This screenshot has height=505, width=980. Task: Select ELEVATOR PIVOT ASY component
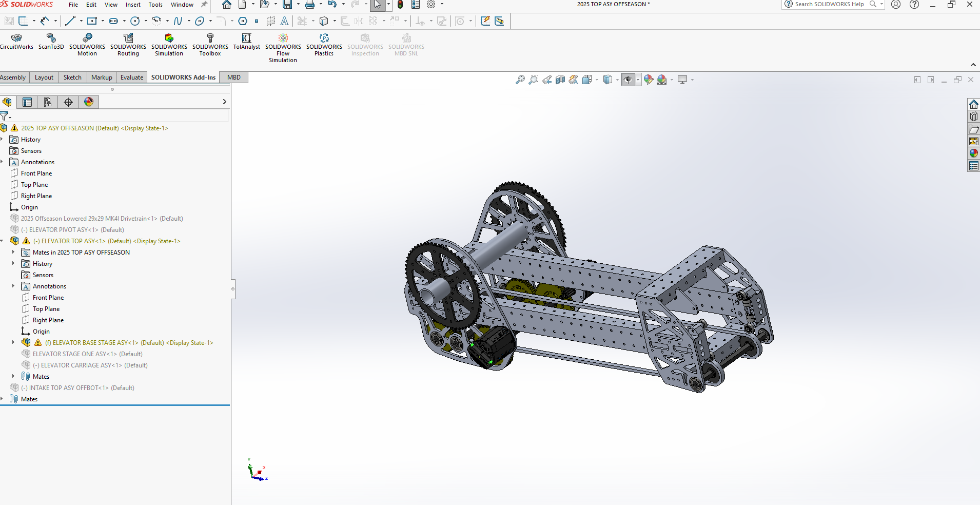click(72, 229)
